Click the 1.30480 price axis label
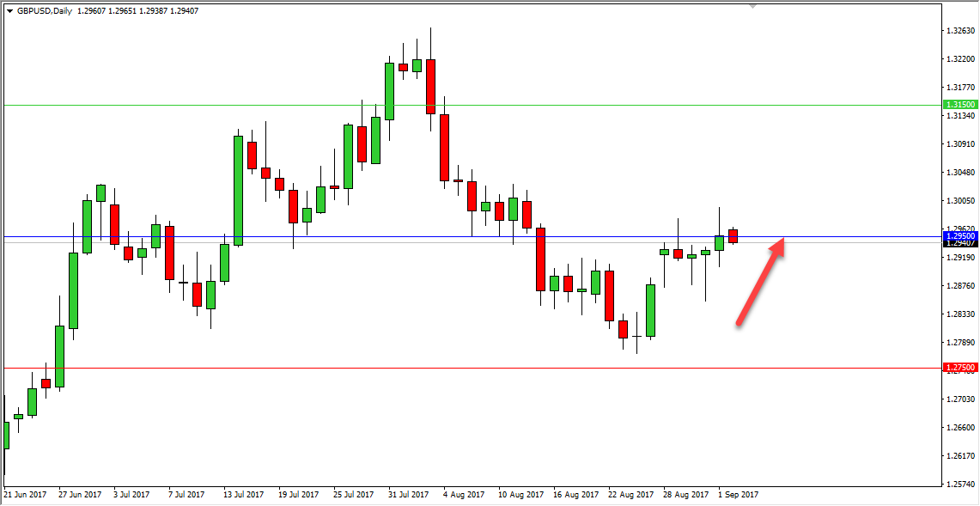 tap(960, 172)
